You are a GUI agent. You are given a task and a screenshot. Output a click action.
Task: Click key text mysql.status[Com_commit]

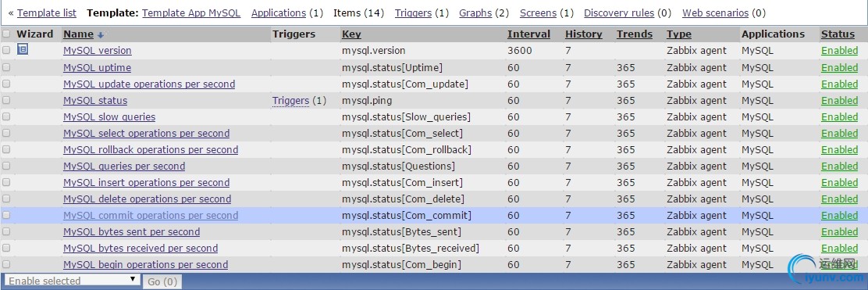407,216
